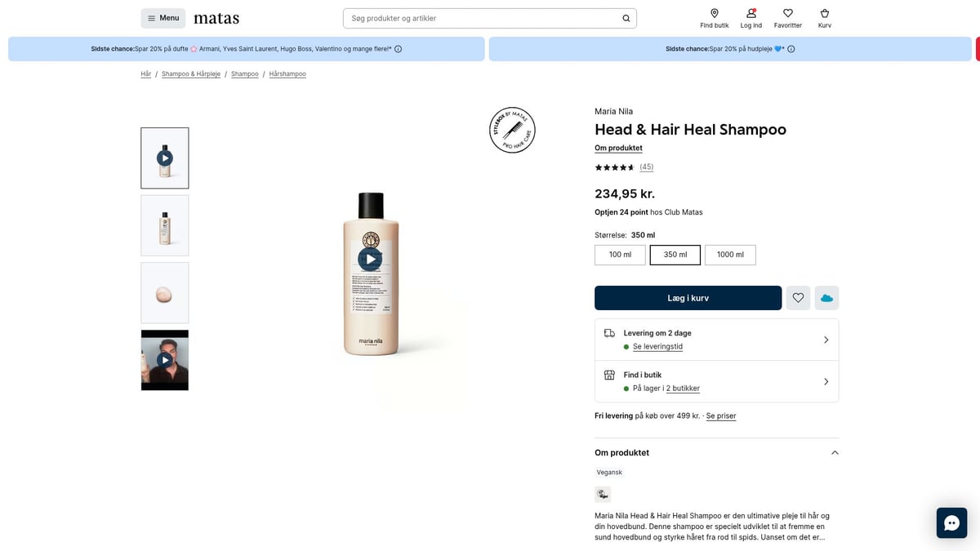This screenshot has width=980, height=551.
Task: Add product to wishlist with heart button
Action: point(798,297)
